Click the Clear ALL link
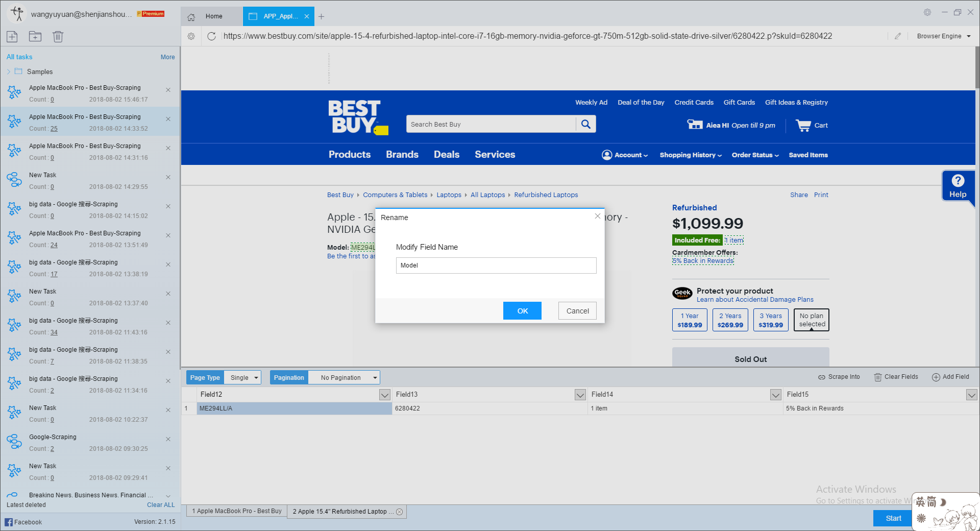 (x=161, y=505)
